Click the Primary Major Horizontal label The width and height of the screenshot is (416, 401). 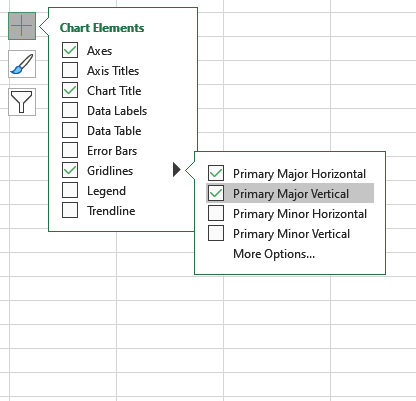coord(299,174)
